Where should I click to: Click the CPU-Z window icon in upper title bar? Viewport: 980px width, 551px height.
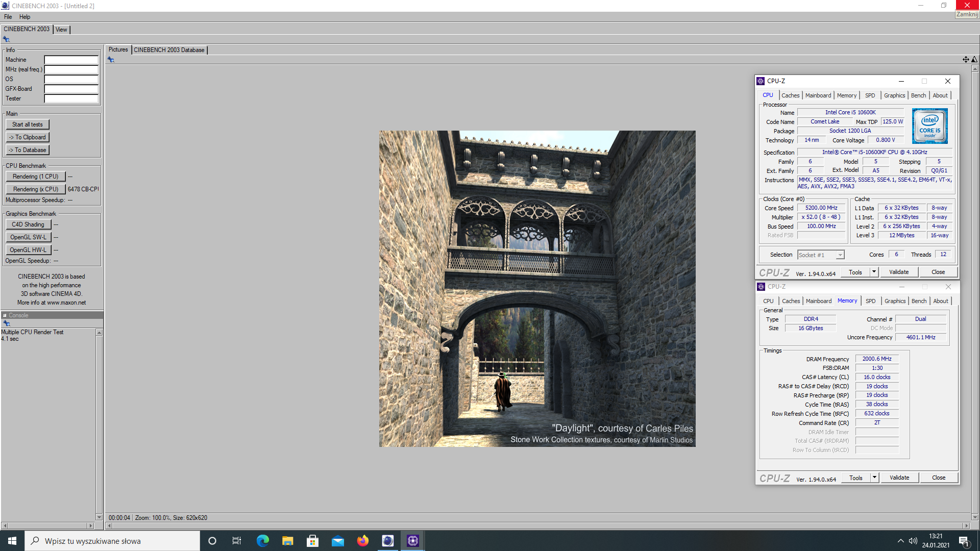[x=761, y=81]
